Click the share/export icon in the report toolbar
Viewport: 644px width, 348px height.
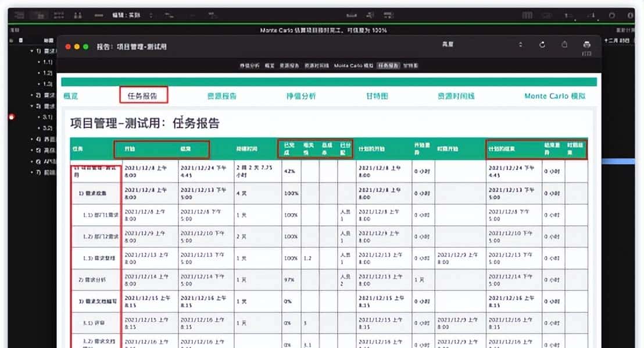565,44
